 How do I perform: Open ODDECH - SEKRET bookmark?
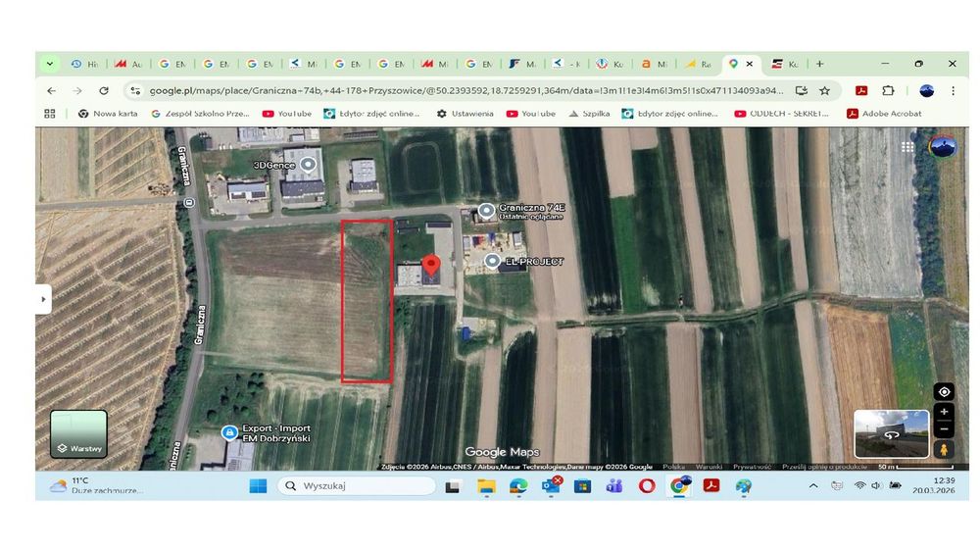781,114
